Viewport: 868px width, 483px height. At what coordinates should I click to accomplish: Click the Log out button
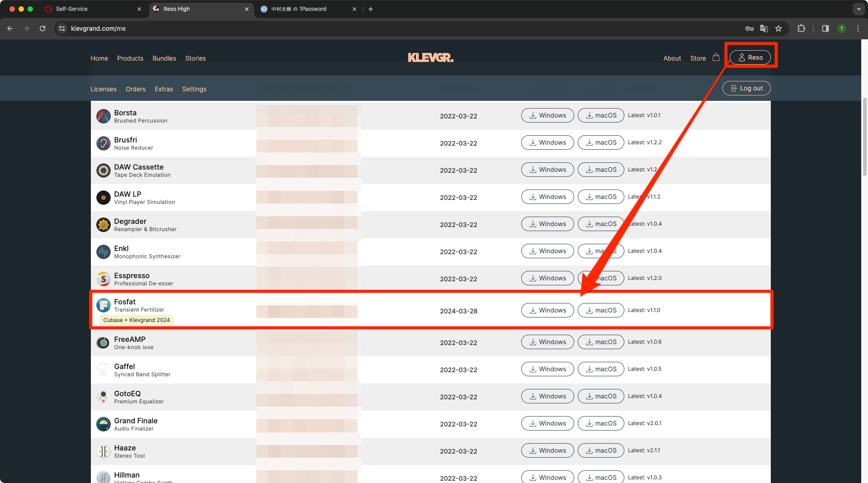click(x=746, y=88)
